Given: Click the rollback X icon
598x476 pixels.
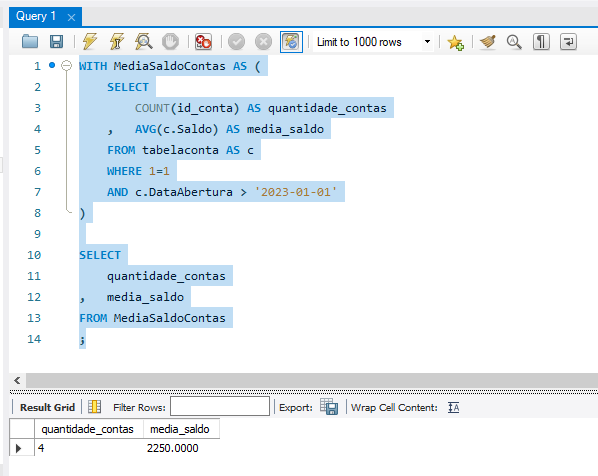Looking at the screenshot, I should coord(263,42).
